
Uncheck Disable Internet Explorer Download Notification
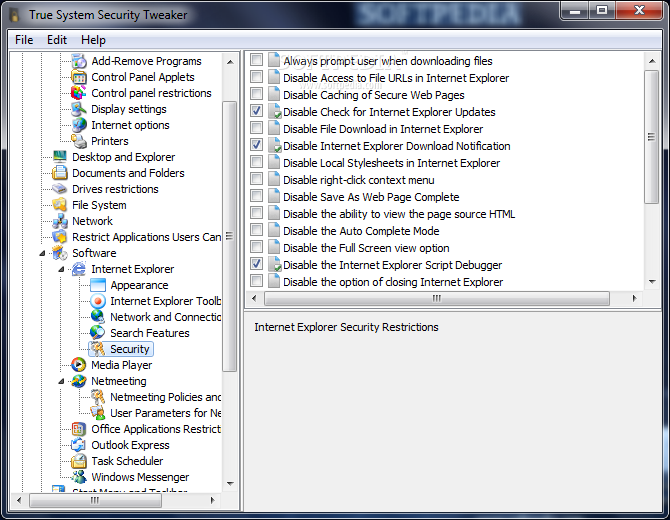coord(256,145)
